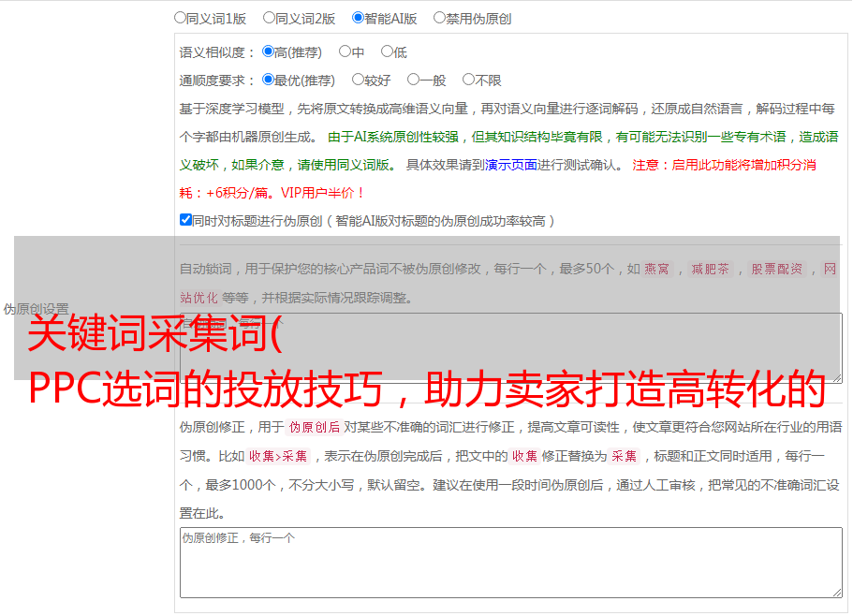Click the 伪原创后 highlighted tag

pos(315,427)
